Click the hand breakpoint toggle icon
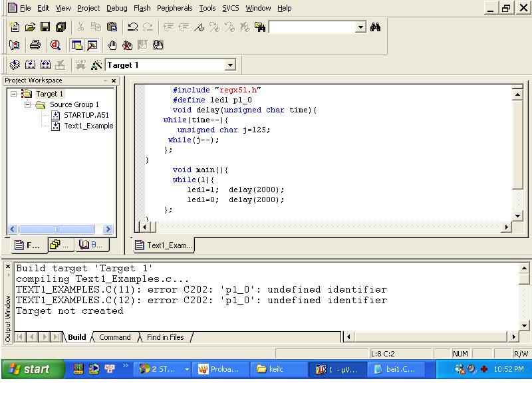 coord(112,45)
